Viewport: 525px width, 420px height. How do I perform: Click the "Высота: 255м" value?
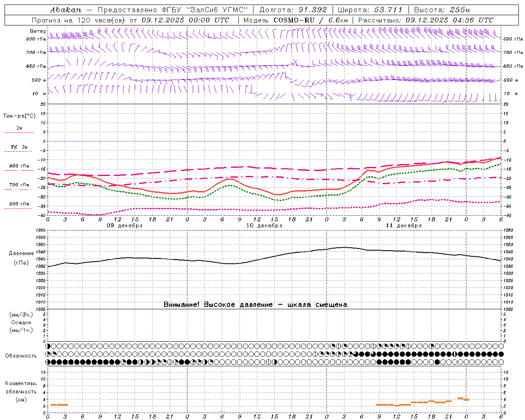coord(442,10)
